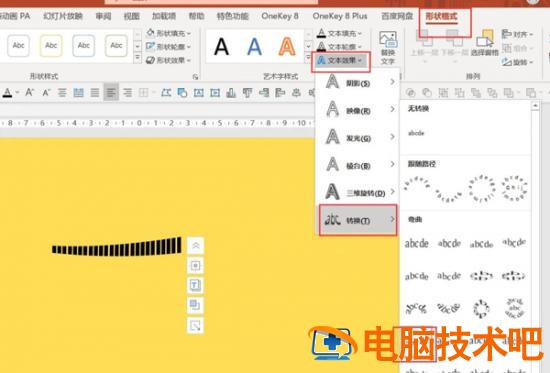Click the T text-box floating button
550x373 pixels.
(195, 285)
